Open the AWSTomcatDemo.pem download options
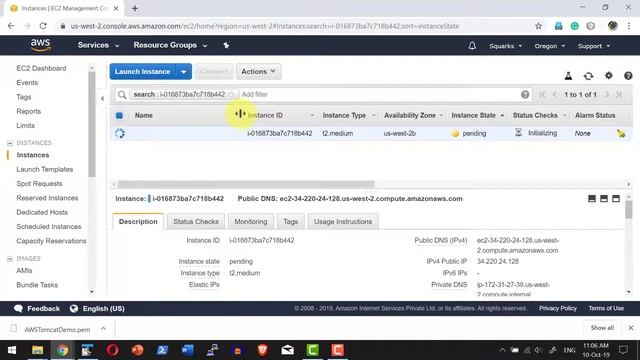The height and width of the screenshot is (360, 640). pyautogui.click(x=103, y=329)
